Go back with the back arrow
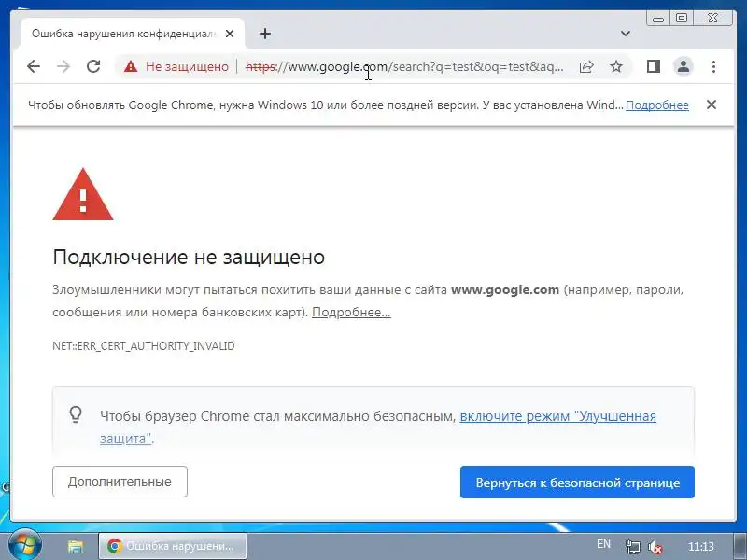 click(x=34, y=66)
